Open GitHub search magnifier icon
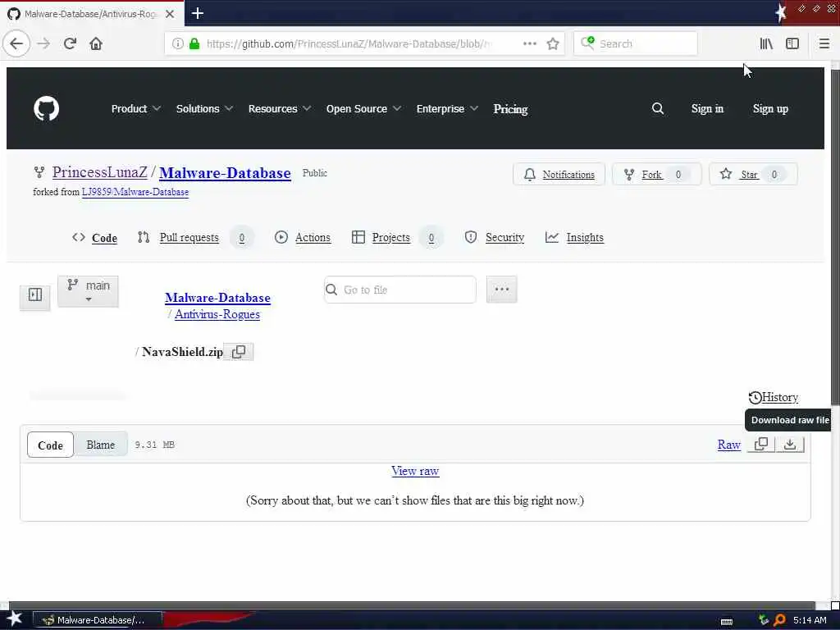Screen dimensions: 840x630 (x=658, y=109)
